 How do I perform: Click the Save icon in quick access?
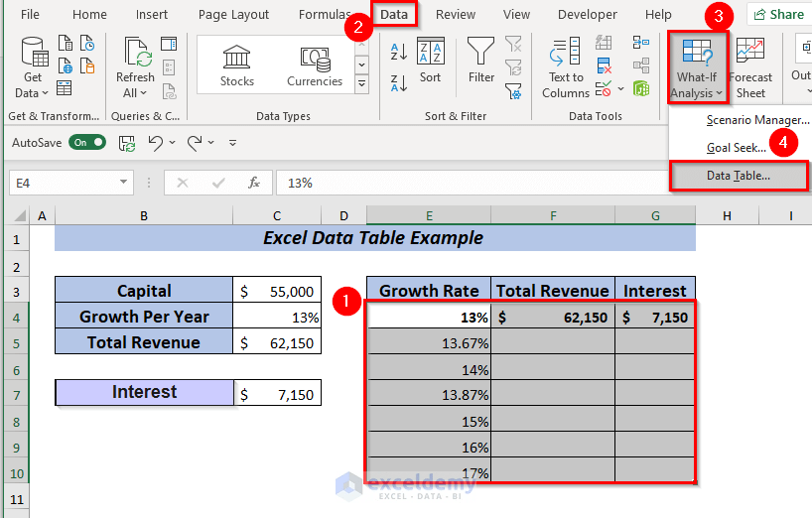tap(127, 143)
